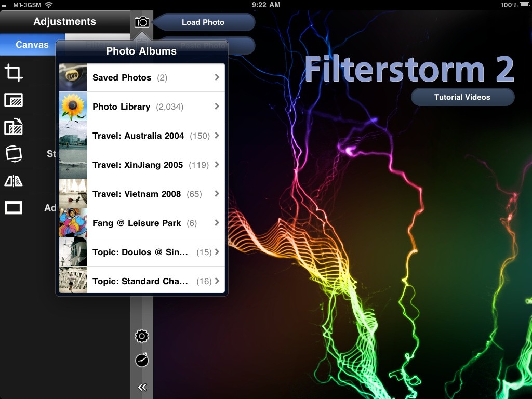The height and width of the screenshot is (399, 532).
Task: Check the Wi-Fi status icon
Action: click(49, 5)
